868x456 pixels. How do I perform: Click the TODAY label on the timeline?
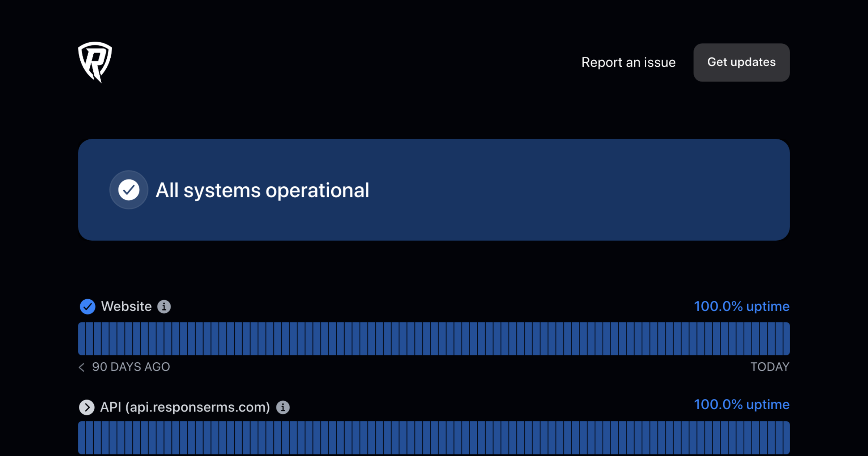(x=770, y=367)
